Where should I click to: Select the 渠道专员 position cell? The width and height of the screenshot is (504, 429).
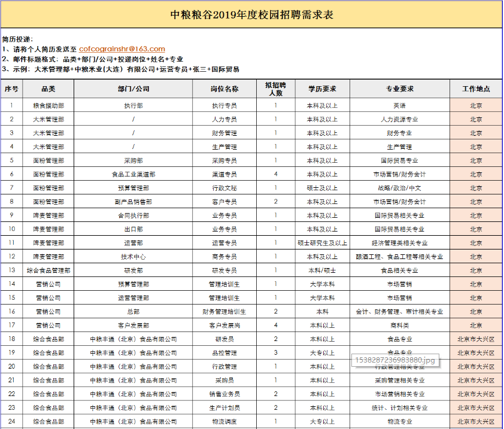click(x=224, y=174)
